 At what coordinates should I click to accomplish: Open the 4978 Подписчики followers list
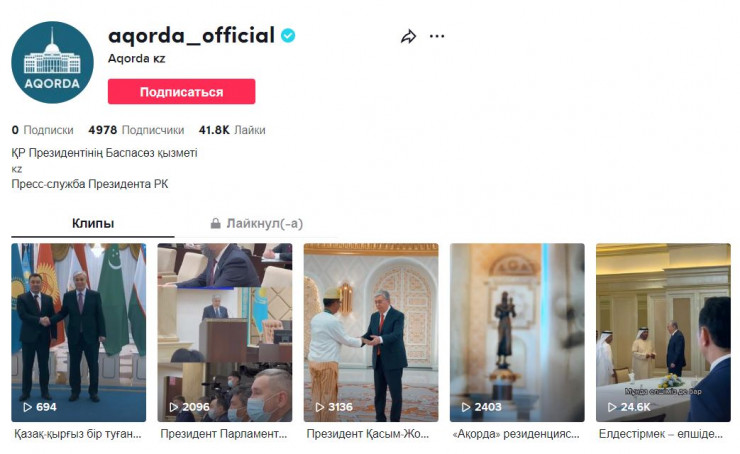pyautogui.click(x=136, y=130)
